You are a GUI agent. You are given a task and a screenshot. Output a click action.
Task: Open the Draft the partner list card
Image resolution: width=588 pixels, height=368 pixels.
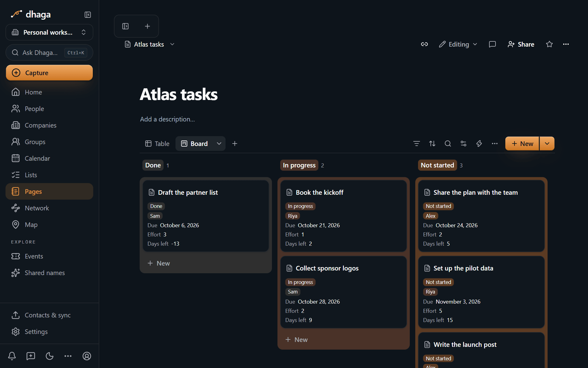(x=206, y=216)
